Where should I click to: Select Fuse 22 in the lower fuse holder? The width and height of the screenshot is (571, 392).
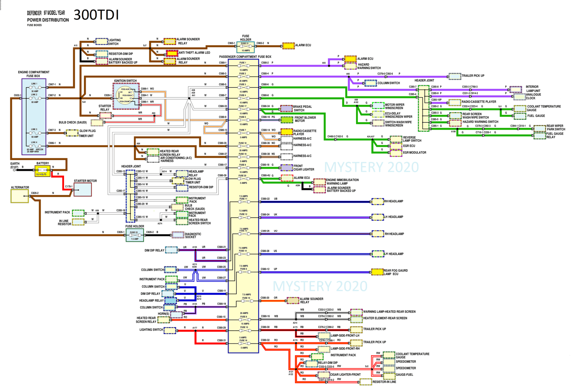[135, 235]
